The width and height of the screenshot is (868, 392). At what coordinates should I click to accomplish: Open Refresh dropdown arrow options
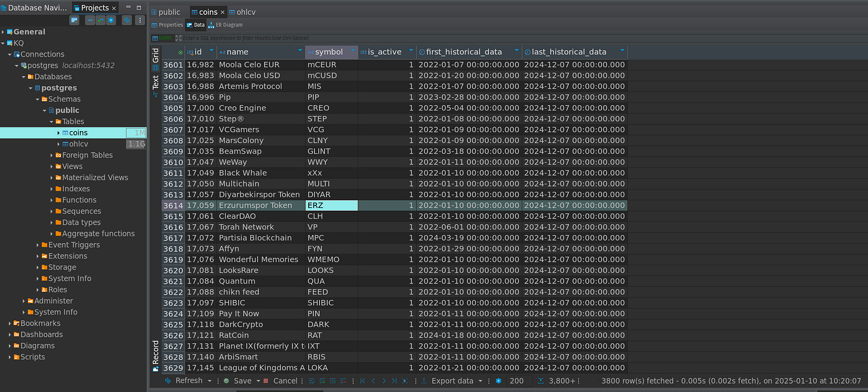pyautogui.click(x=210, y=381)
